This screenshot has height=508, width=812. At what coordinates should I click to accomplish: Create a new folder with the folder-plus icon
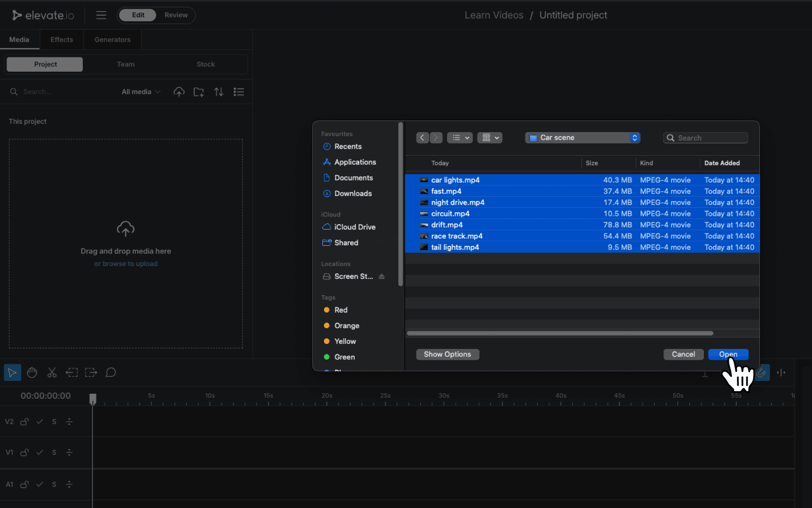(198, 92)
